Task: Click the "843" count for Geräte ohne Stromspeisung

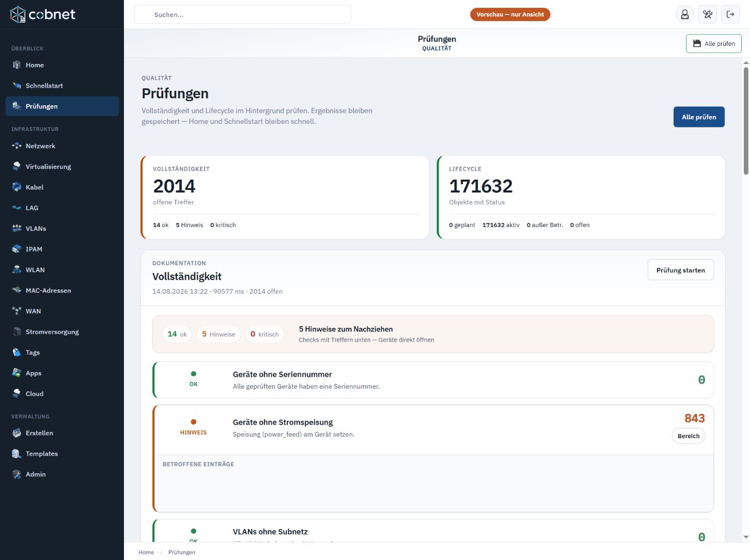Action: click(695, 418)
